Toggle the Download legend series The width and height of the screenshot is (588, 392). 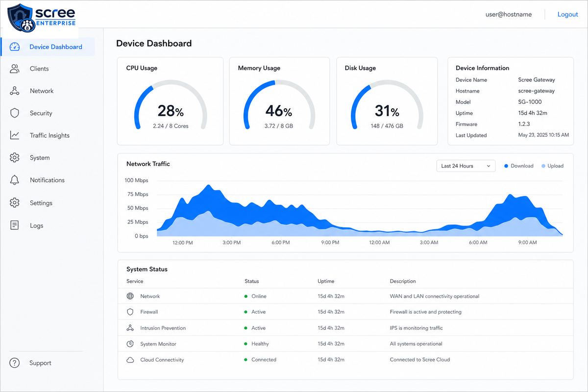click(519, 166)
